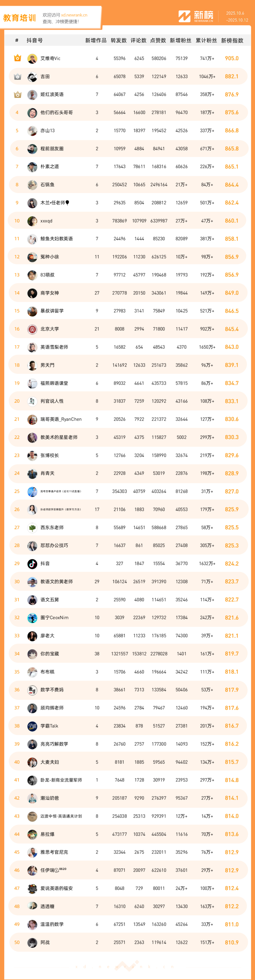
Task: Click the 点赞数 column header
Action: tap(158, 40)
